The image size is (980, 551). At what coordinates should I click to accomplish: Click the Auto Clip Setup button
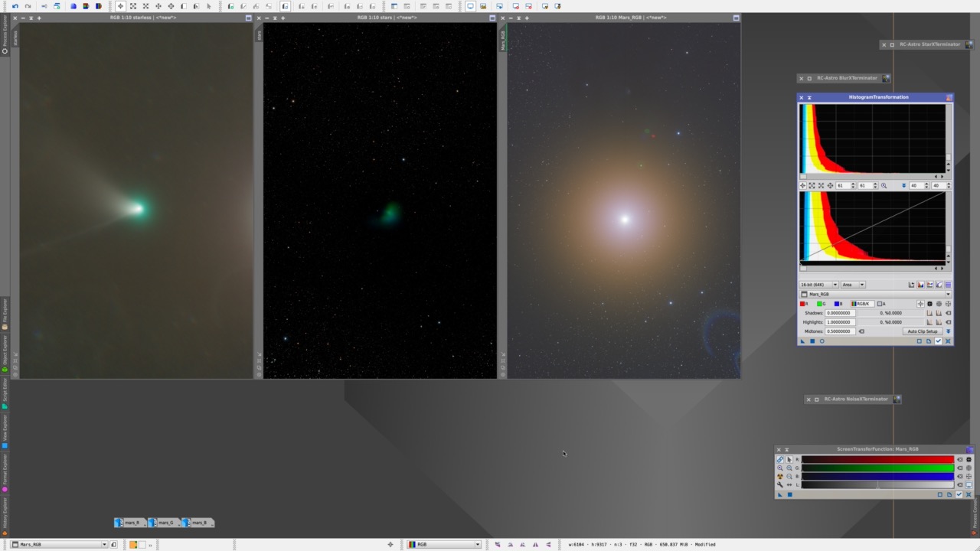pos(923,331)
